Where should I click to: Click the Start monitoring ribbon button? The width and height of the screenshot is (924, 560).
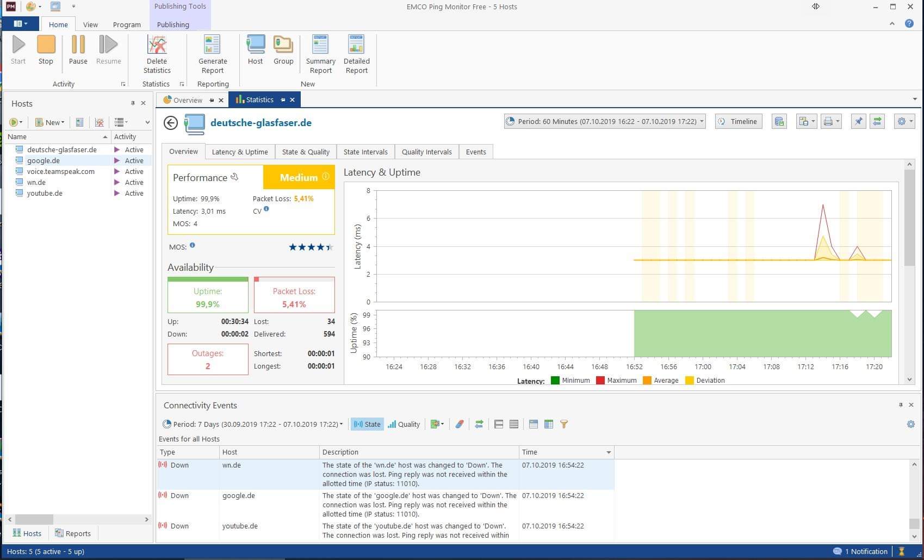click(x=18, y=50)
